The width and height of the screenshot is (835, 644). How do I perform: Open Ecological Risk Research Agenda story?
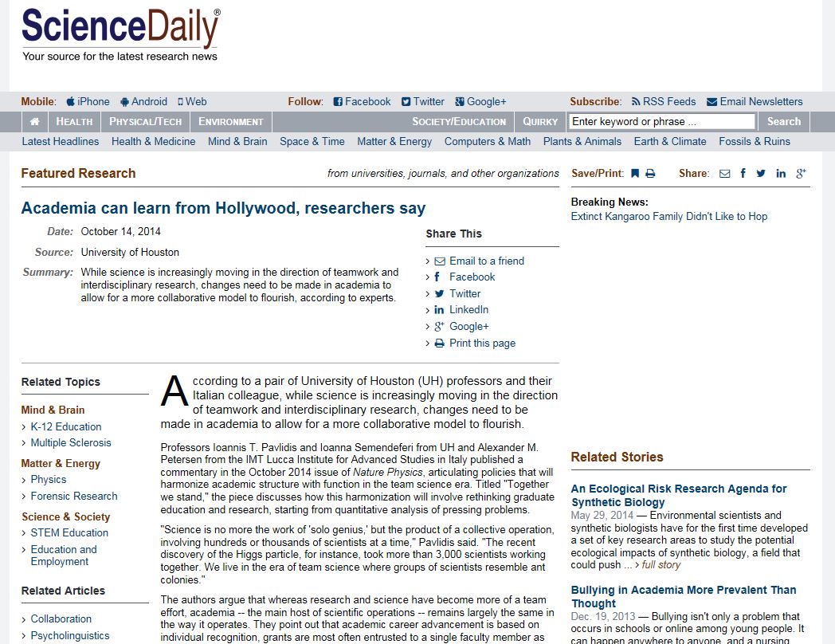click(x=679, y=496)
